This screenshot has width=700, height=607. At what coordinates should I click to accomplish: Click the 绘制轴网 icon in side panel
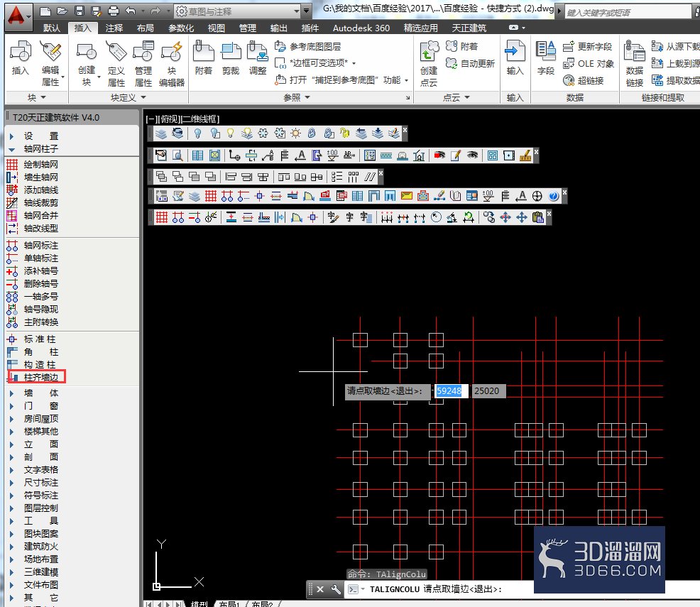click(x=12, y=164)
